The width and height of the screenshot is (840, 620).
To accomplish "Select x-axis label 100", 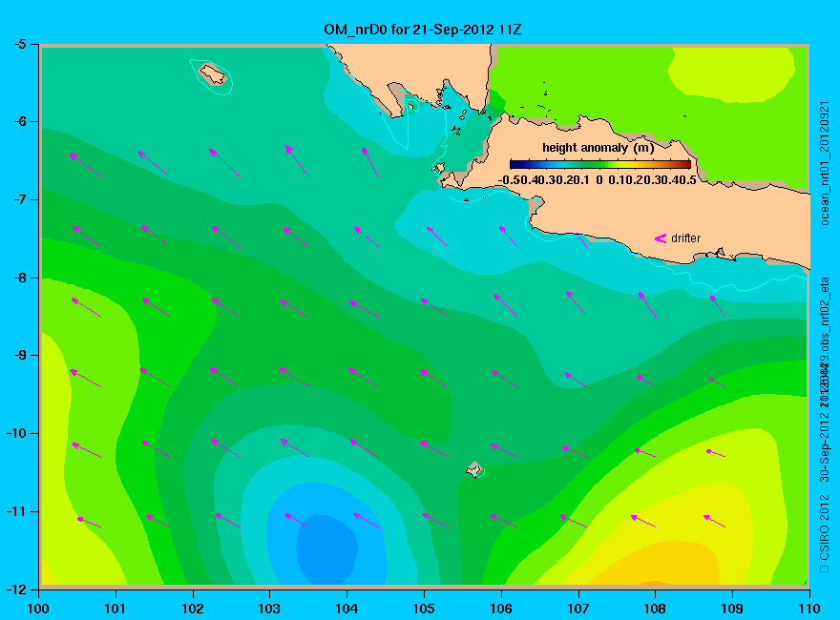I will [x=38, y=609].
